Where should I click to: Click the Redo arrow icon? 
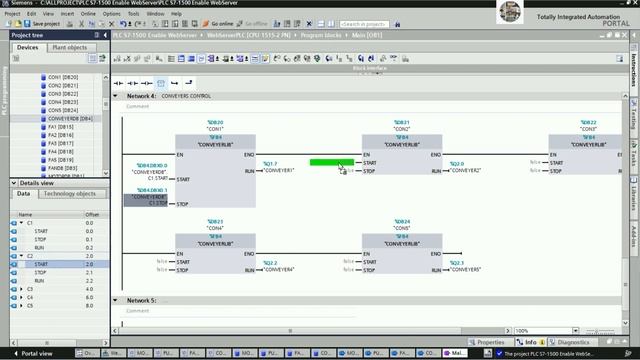(x=138, y=24)
